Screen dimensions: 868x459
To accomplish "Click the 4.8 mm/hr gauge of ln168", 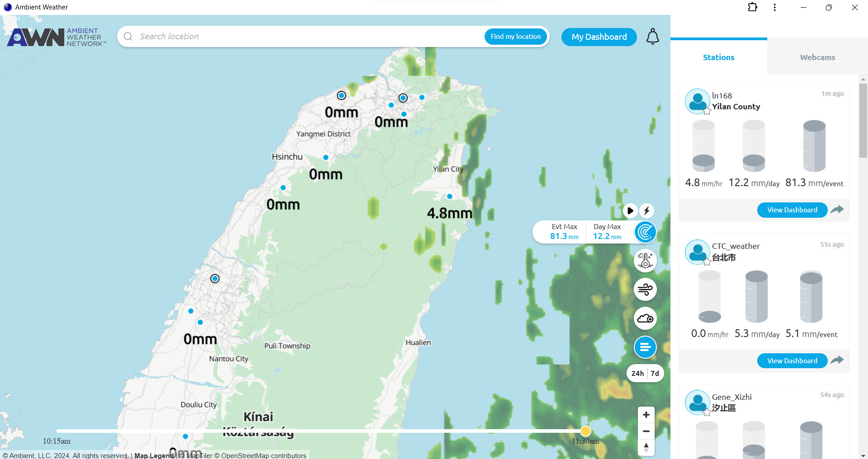I will pyautogui.click(x=704, y=145).
